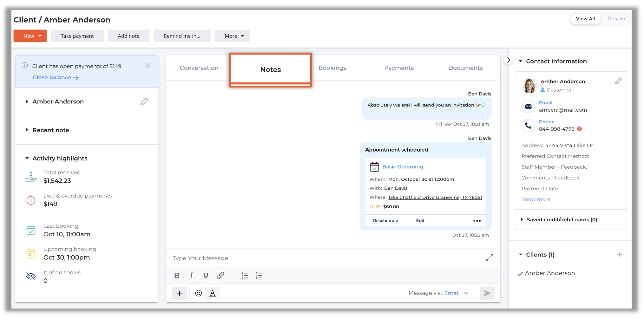Image resolution: width=644 pixels, height=319 pixels.
Task: Create a bulleted list
Action: coord(245,276)
